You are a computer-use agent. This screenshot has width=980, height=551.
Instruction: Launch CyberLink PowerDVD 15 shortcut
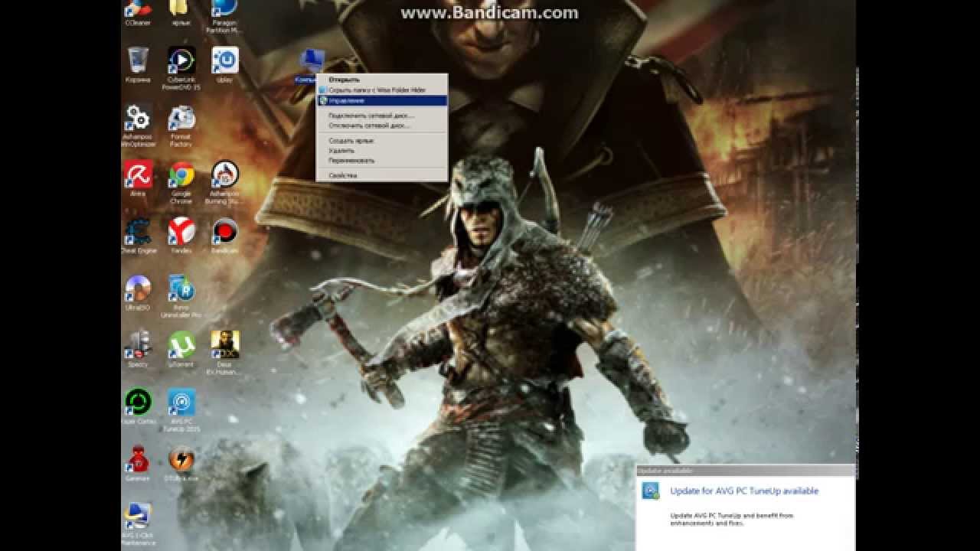pos(181,68)
